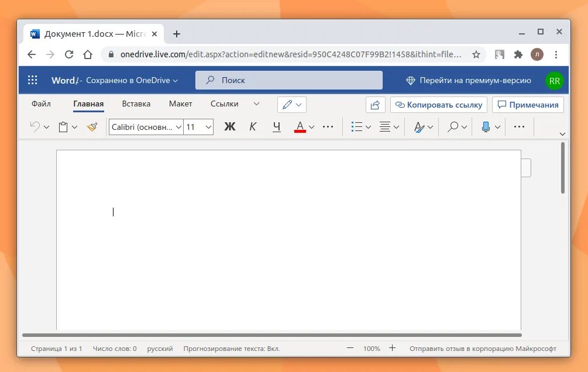Navigate back in browser
This screenshot has width=588, height=372.
point(32,55)
